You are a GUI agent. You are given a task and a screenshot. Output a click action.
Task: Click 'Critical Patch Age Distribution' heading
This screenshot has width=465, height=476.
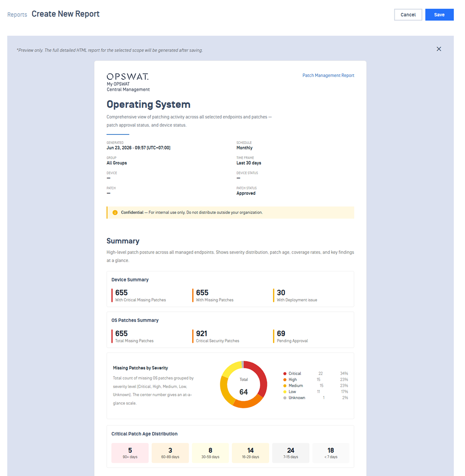tap(144, 434)
